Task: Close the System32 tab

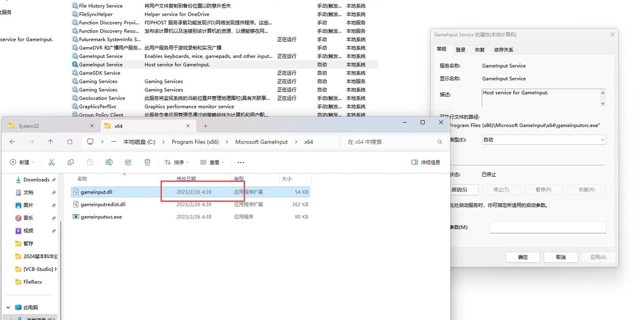Action: tap(92, 126)
